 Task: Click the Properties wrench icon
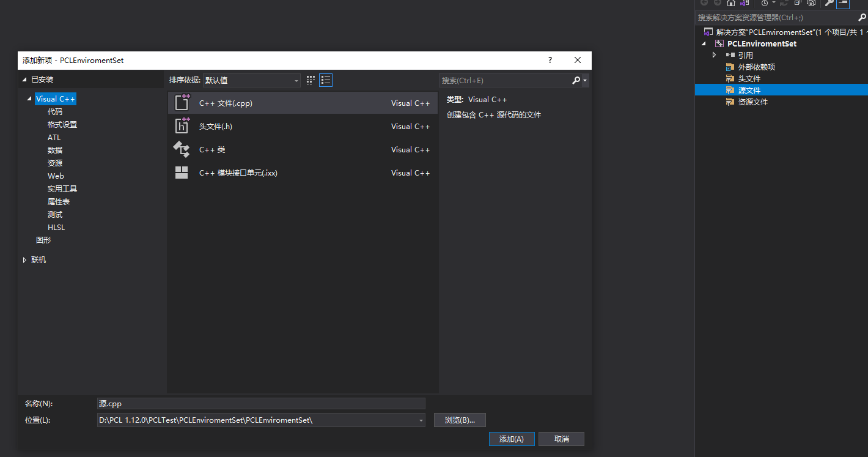pos(829,4)
